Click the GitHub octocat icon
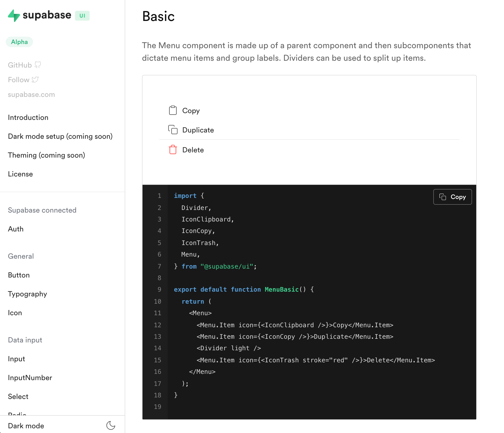 coord(38,65)
